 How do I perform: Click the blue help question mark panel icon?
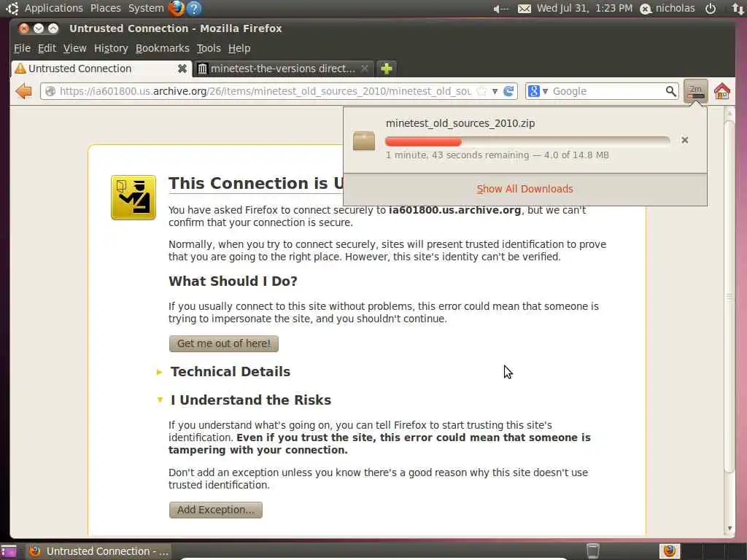[194, 8]
